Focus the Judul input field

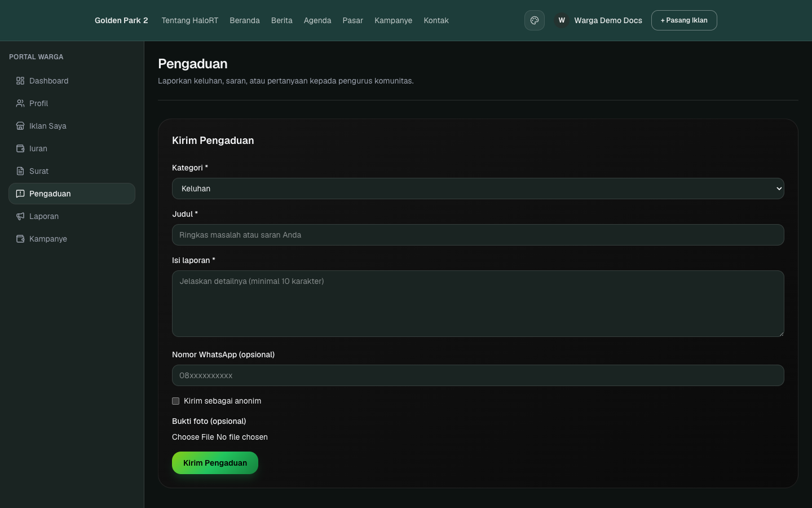(x=478, y=235)
